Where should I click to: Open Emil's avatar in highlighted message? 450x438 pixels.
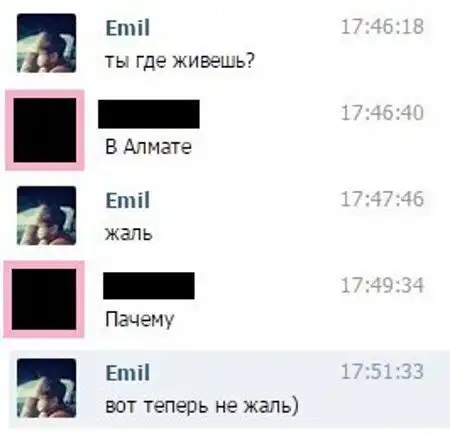46,388
